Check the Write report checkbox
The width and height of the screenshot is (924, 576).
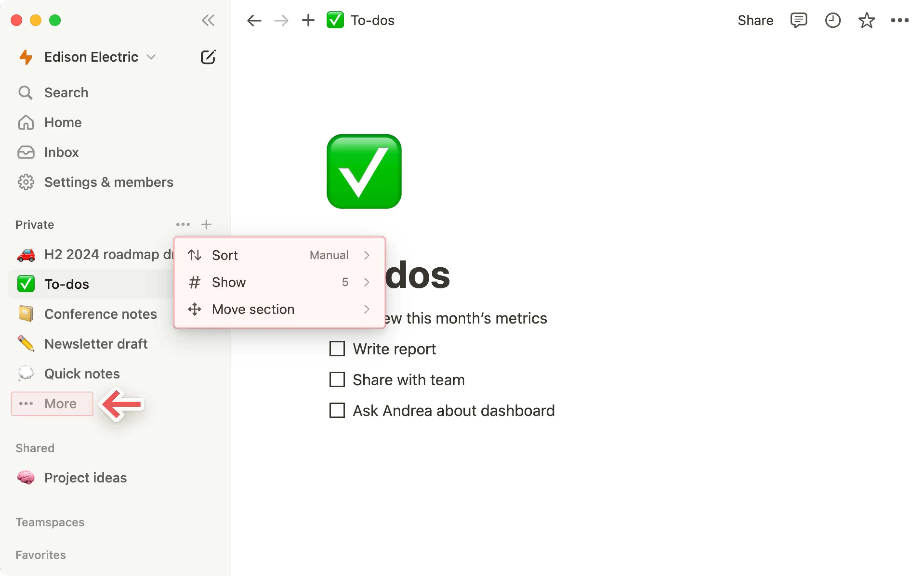pos(337,349)
